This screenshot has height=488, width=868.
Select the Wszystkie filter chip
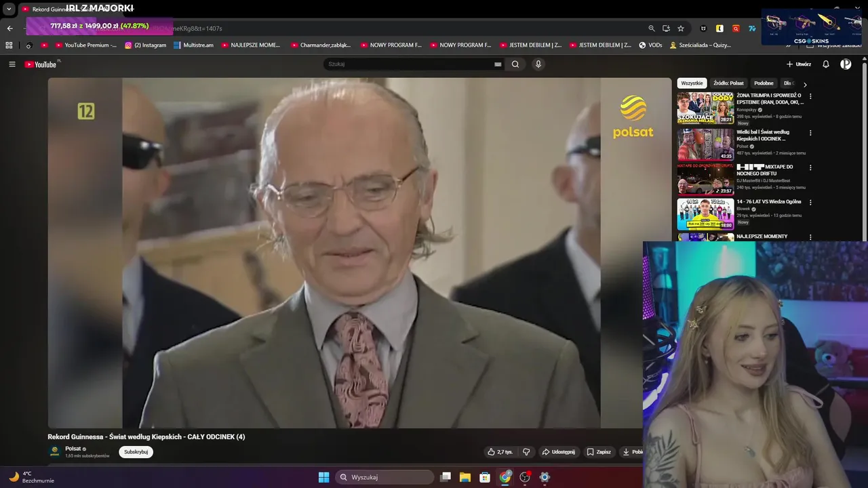pos(692,83)
